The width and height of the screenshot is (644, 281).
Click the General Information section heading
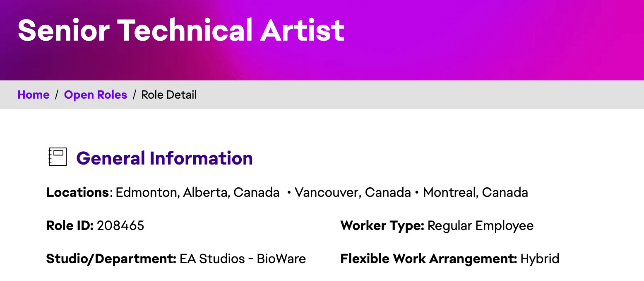pos(165,158)
